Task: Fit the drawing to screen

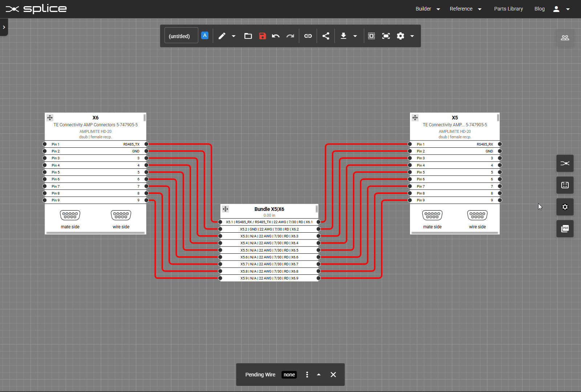Action: coord(386,36)
